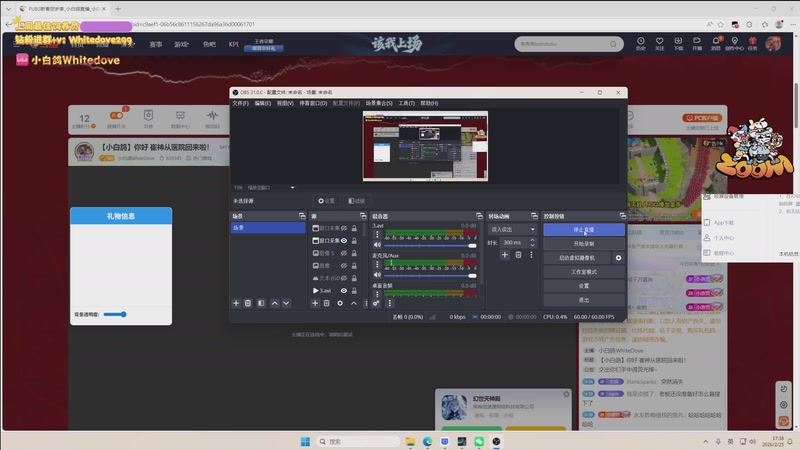Open the 帮助(H) menu in OBS

pyautogui.click(x=429, y=103)
